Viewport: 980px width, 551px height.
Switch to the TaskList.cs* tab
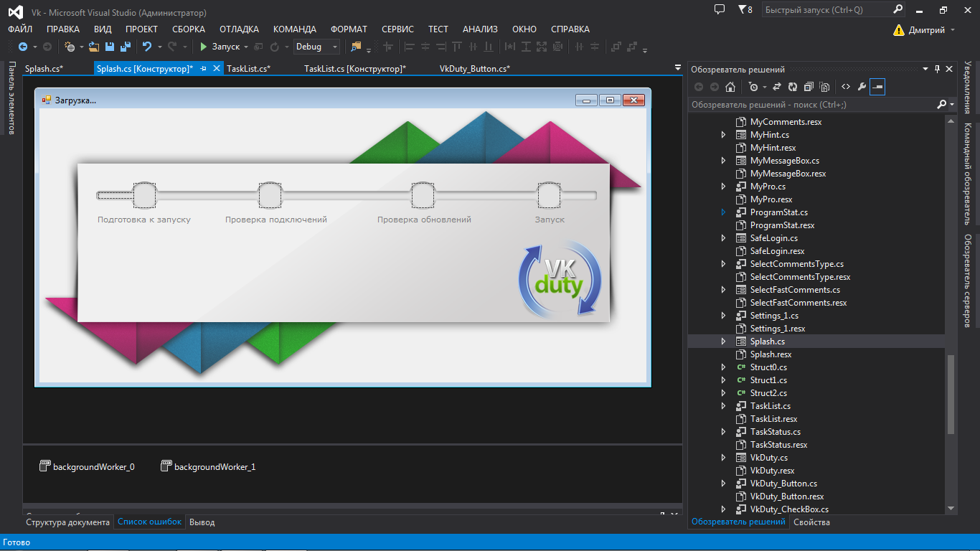(248, 69)
